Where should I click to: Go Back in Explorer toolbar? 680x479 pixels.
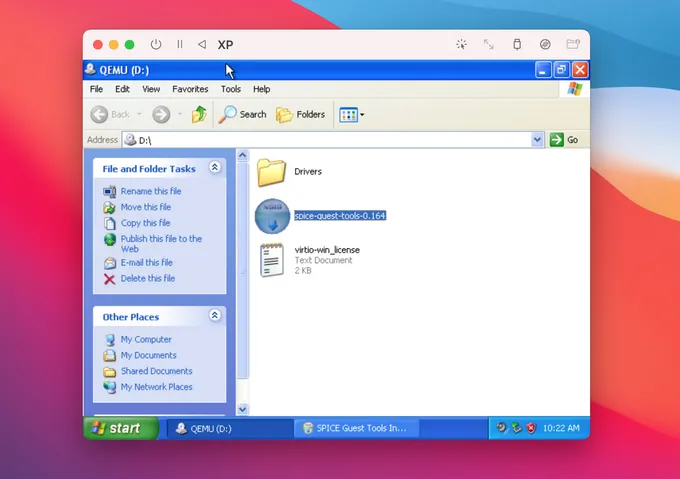point(110,114)
